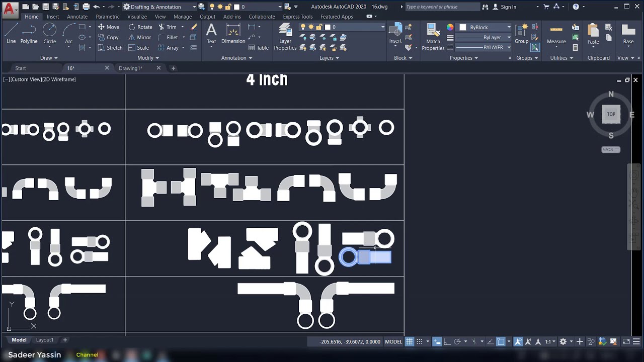
Task: Select the Polyline tool
Action: pos(29,34)
